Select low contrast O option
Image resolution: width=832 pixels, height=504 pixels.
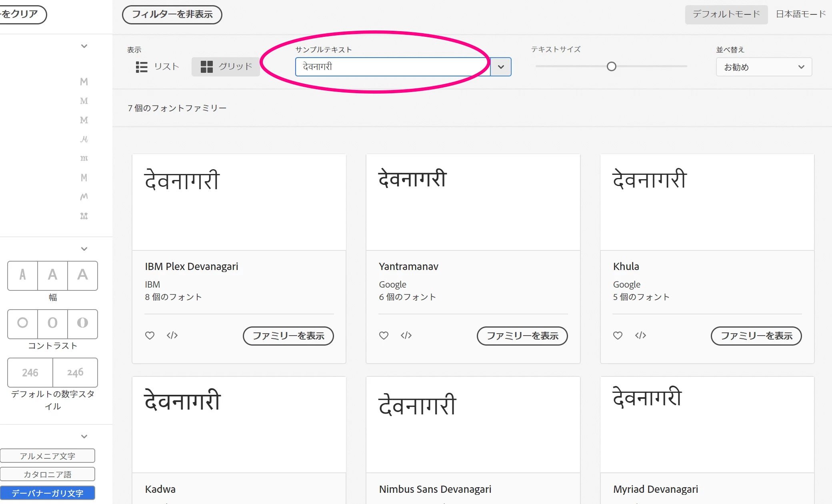click(23, 324)
